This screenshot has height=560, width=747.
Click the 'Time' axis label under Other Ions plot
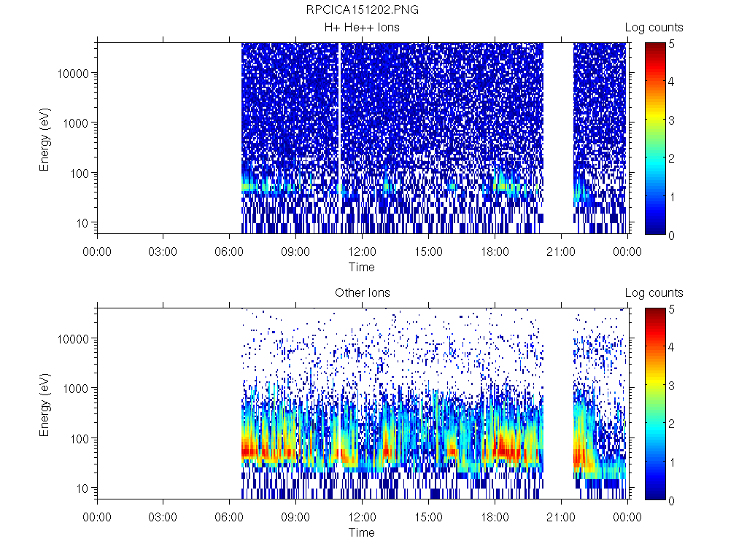pos(362,532)
